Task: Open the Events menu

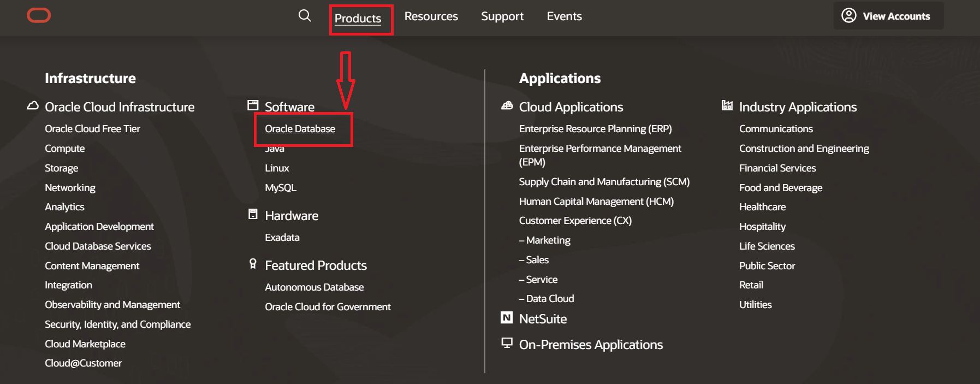Action: [x=565, y=16]
